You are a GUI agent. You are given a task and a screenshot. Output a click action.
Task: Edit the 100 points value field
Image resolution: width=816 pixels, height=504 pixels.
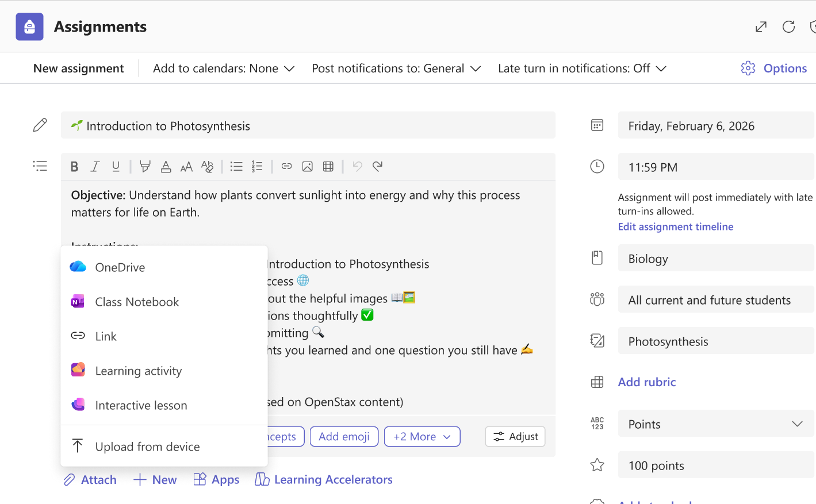point(716,465)
